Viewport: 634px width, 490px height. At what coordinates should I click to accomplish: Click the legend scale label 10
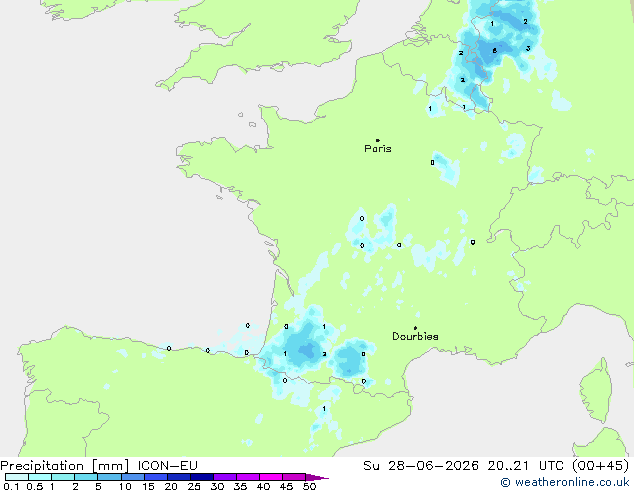[125, 486]
